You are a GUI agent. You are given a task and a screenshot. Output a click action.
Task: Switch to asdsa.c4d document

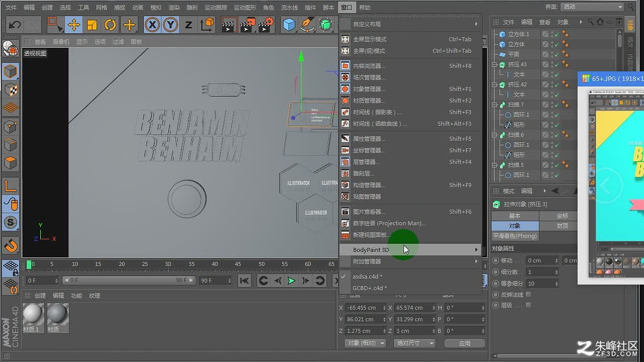(x=410, y=277)
